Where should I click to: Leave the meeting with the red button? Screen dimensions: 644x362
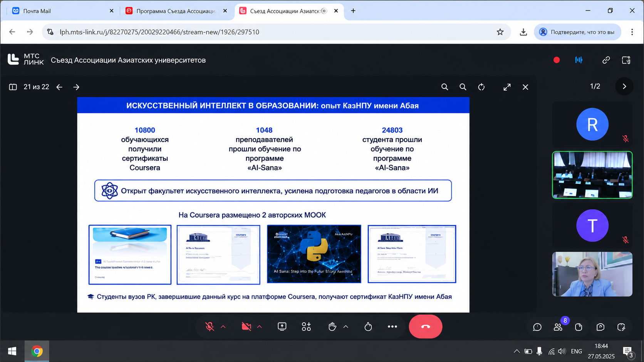pos(426,327)
